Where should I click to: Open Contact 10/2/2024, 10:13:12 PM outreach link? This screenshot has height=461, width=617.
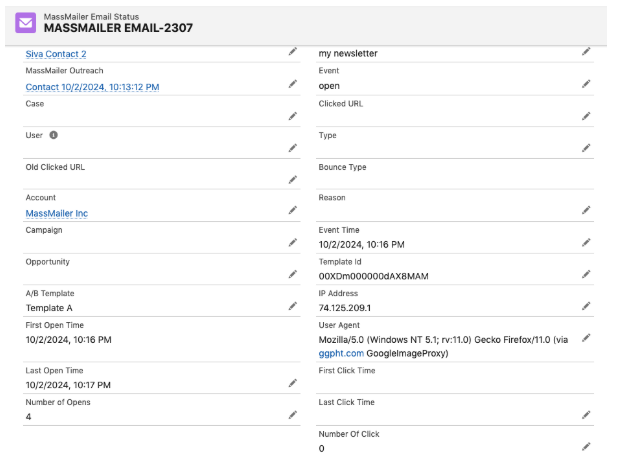[92, 87]
